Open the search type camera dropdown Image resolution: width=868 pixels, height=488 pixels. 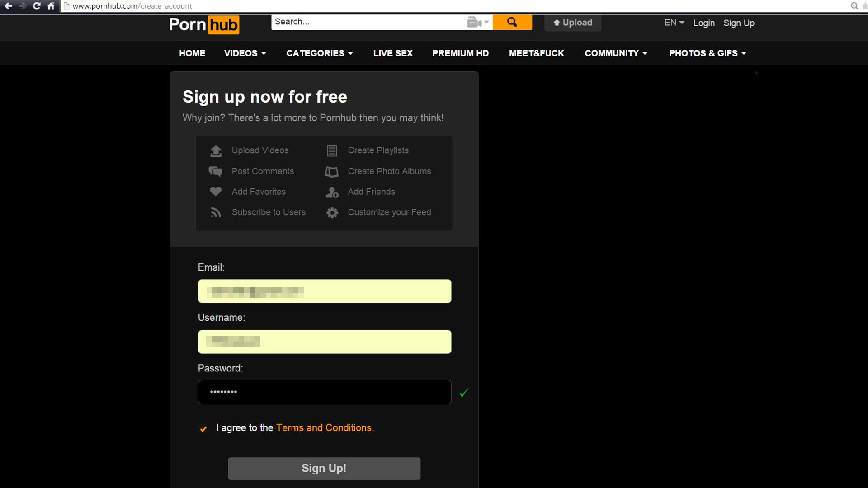(x=478, y=22)
